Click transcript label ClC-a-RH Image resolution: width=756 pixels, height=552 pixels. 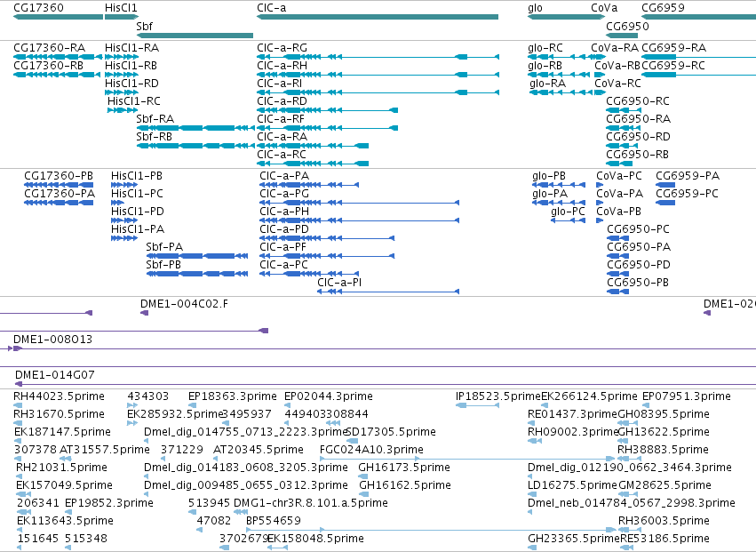pyautogui.click(x=282, y=65)
